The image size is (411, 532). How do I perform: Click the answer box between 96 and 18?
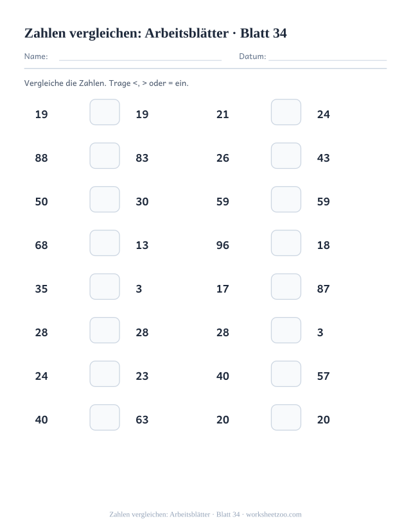click(286, 243)
